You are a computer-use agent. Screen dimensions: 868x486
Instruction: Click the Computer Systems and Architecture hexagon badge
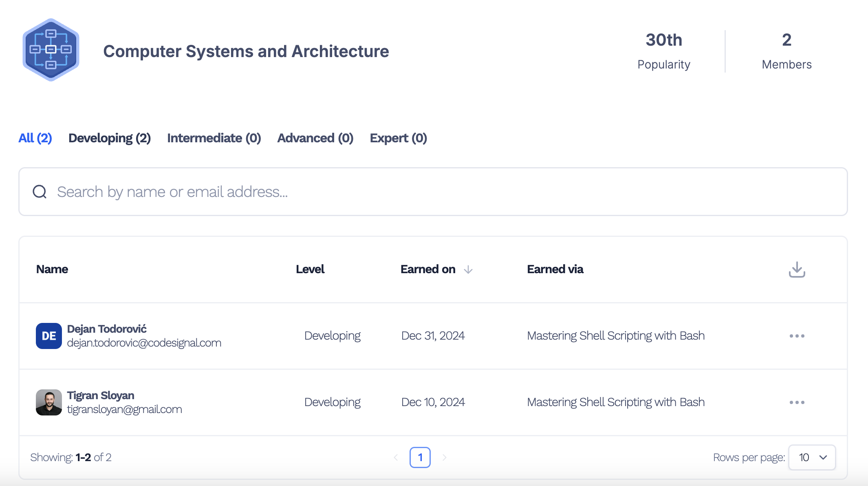[51, 50]
